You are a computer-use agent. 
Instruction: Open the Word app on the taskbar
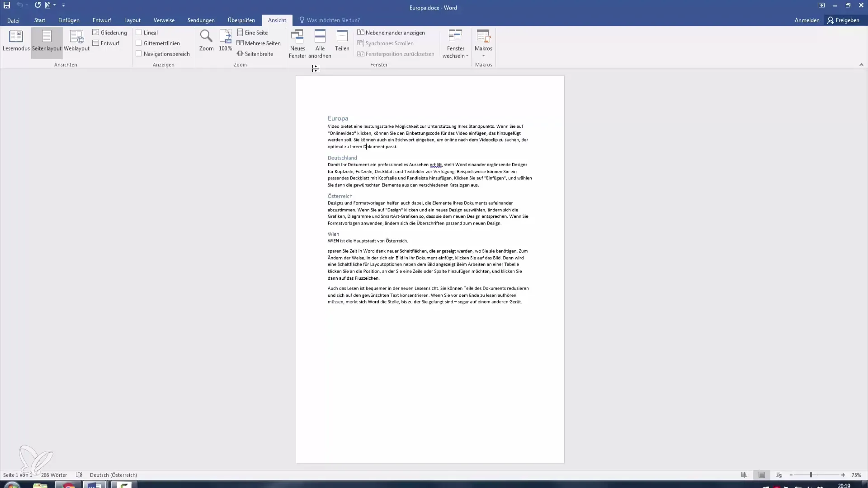(x=94, y=484)
